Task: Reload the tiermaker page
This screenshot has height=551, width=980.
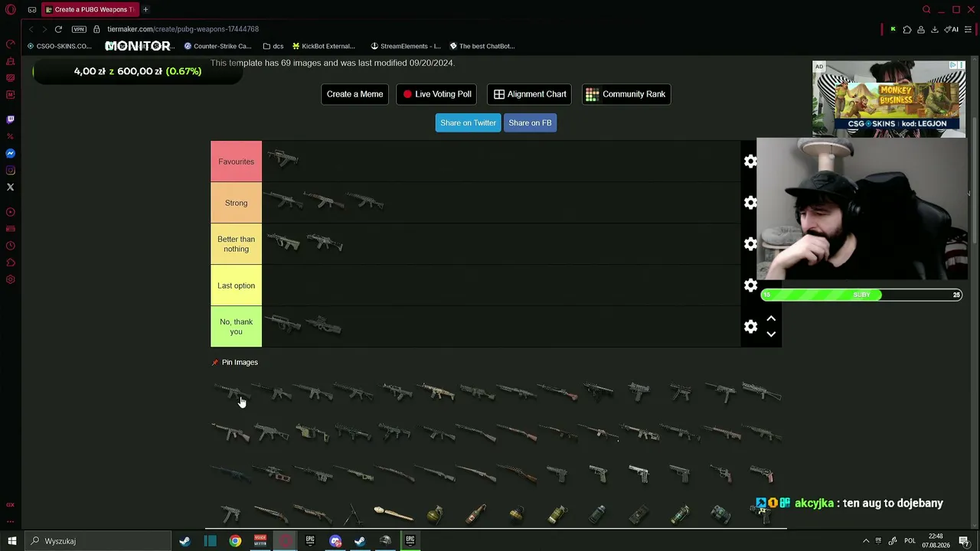Action: tap(58, 29)
